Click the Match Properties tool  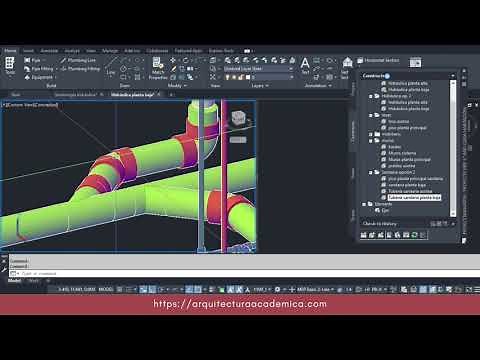158,68
